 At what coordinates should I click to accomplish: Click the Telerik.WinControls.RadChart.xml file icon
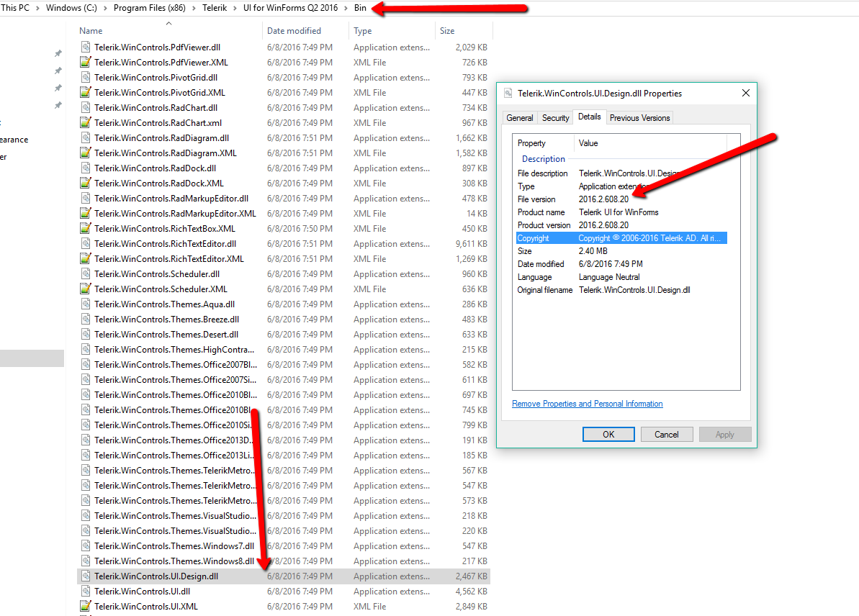tap(86, 122)
